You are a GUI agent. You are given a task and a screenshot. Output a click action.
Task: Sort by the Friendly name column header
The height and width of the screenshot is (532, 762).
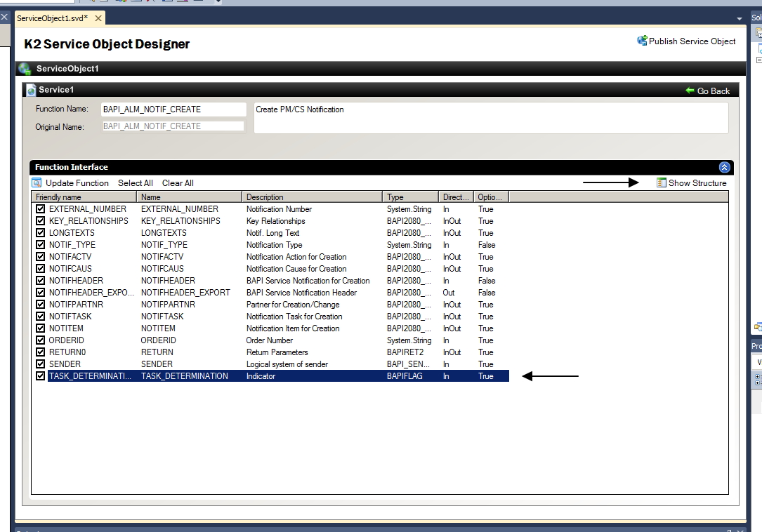click(84, 197)
